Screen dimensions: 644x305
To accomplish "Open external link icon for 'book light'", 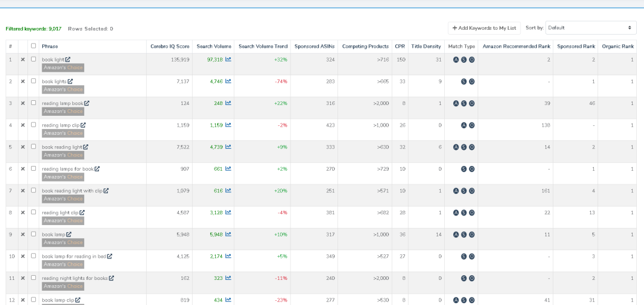I will pos(67,60).
